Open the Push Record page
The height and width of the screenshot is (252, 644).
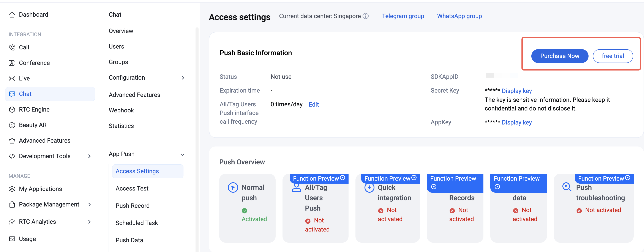point(133,206)
